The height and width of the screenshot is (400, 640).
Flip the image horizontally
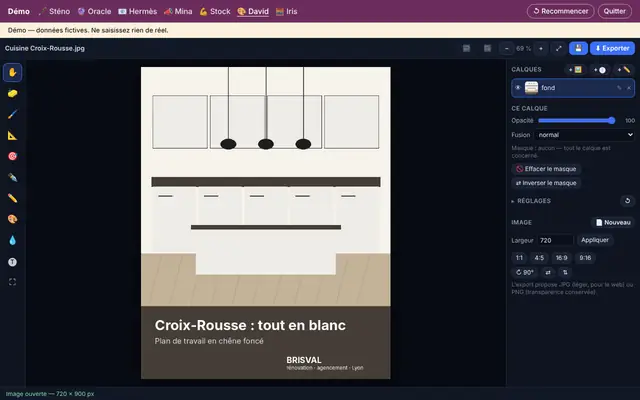pos(548,272)
